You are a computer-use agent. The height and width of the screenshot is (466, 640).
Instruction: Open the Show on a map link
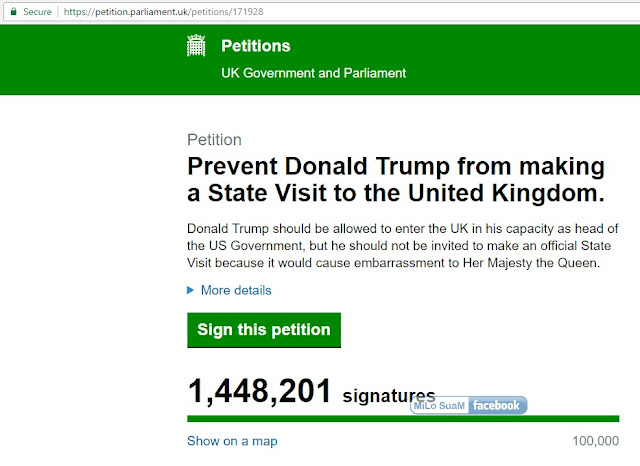coord(232,441)
